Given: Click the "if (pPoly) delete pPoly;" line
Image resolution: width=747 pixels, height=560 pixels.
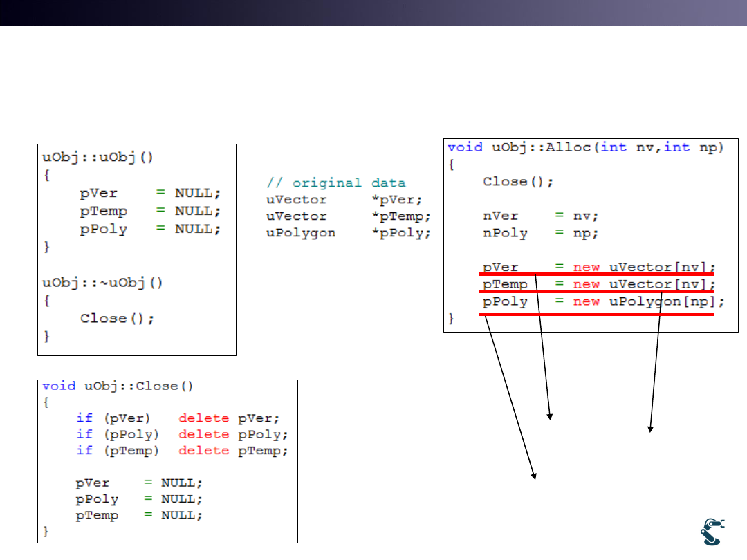Looking at the screenshot, I should point(181,434).
